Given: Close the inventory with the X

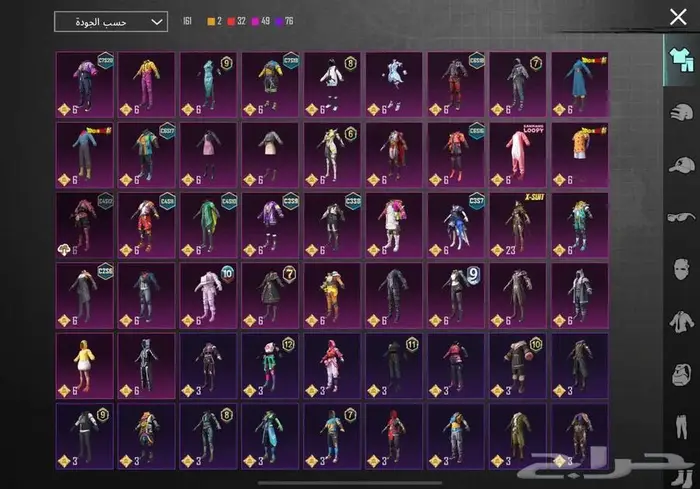Looking at the screenshot, I should coord(677,16).
